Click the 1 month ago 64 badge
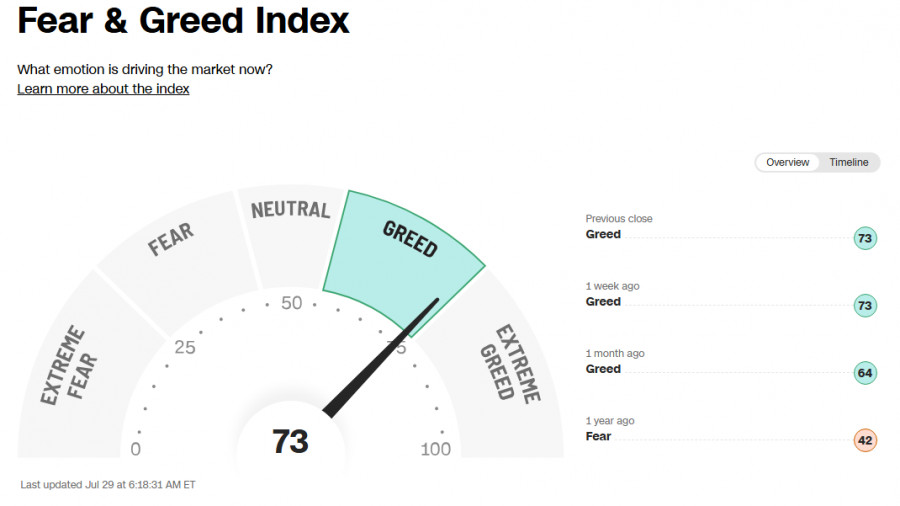The width and height of the screenshot is (900, 506). click(x=865, y=373)
